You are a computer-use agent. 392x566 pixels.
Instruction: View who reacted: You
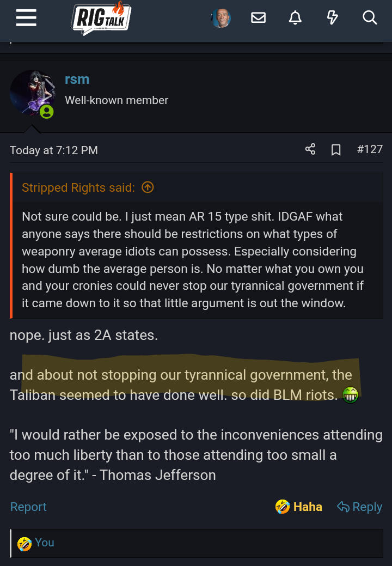(x=44, y=543)
